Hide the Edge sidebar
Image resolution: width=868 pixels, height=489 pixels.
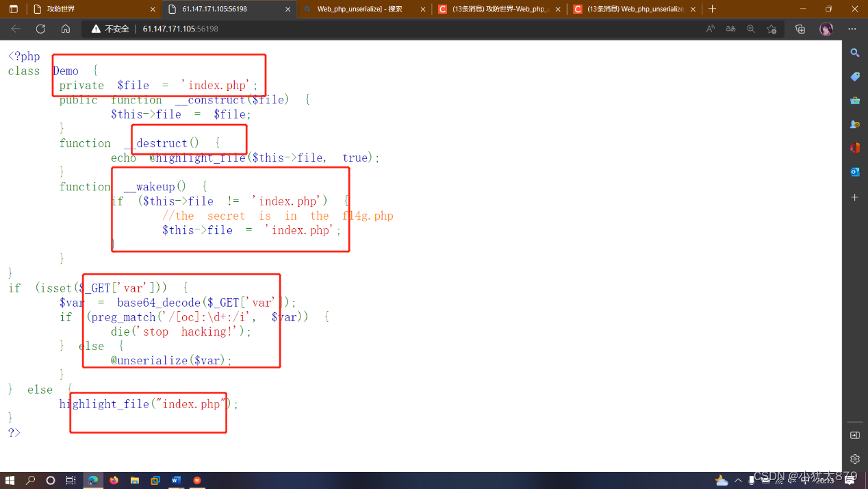[x=855, y=435]
